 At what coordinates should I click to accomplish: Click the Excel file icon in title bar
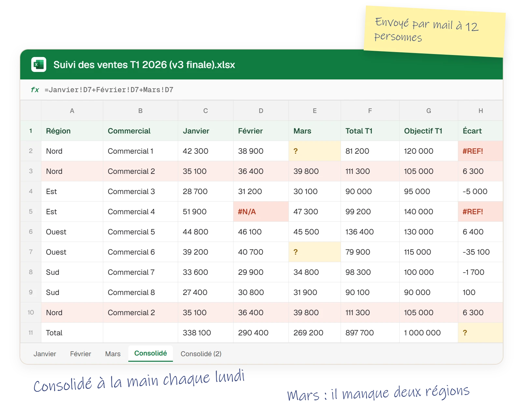coord(39,64)
